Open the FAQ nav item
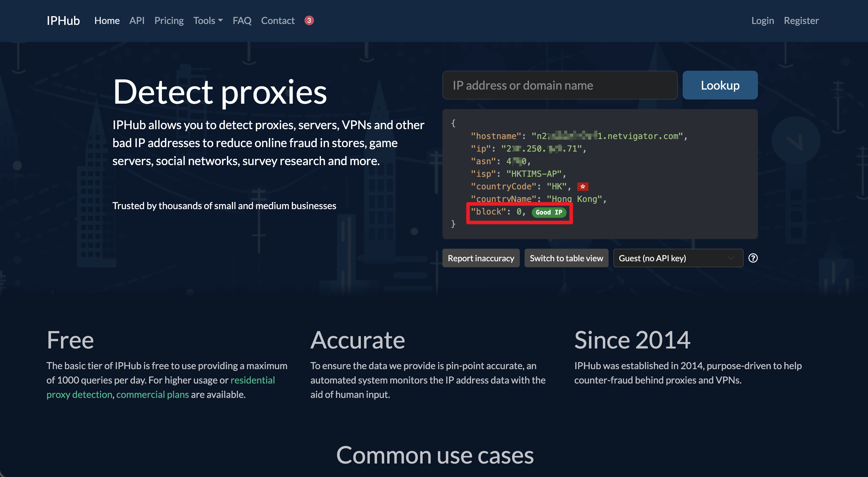This screenshot has height=477, width=868. (x=242, y=21)
